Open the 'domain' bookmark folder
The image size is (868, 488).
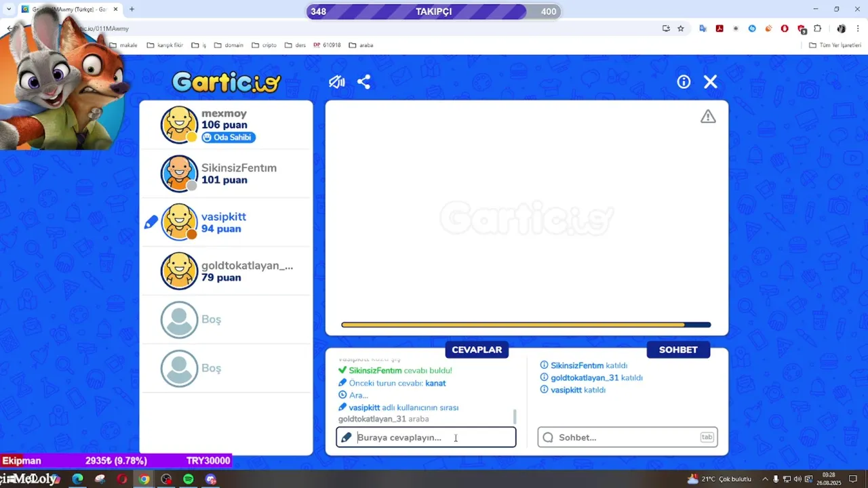229,45
